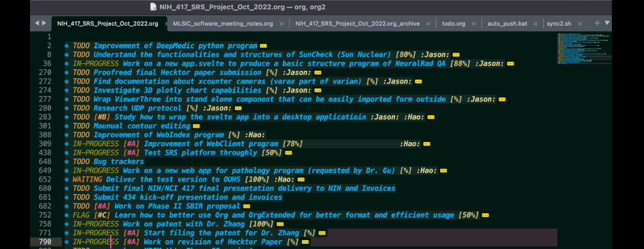This screenshot has height=249, width=644.
Task: Click the document icon in the title bar
Action: [x=153, y=7]
